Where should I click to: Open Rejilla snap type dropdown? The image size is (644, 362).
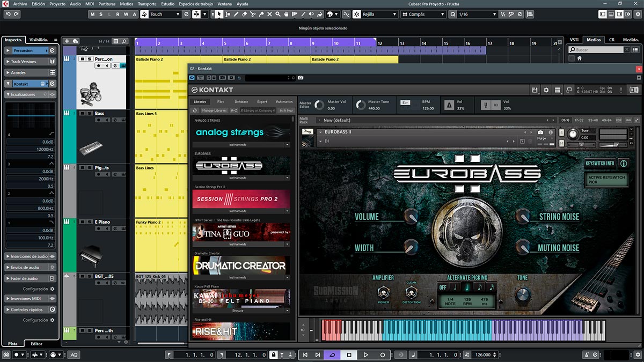tap(379, 14)
